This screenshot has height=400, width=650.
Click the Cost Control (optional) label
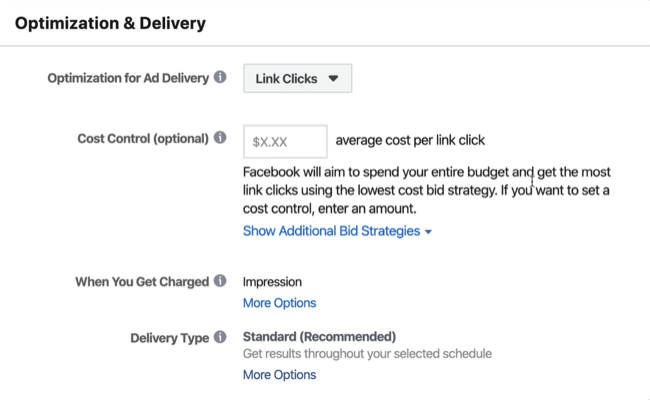pyautogui.click(x=143, y=138)
